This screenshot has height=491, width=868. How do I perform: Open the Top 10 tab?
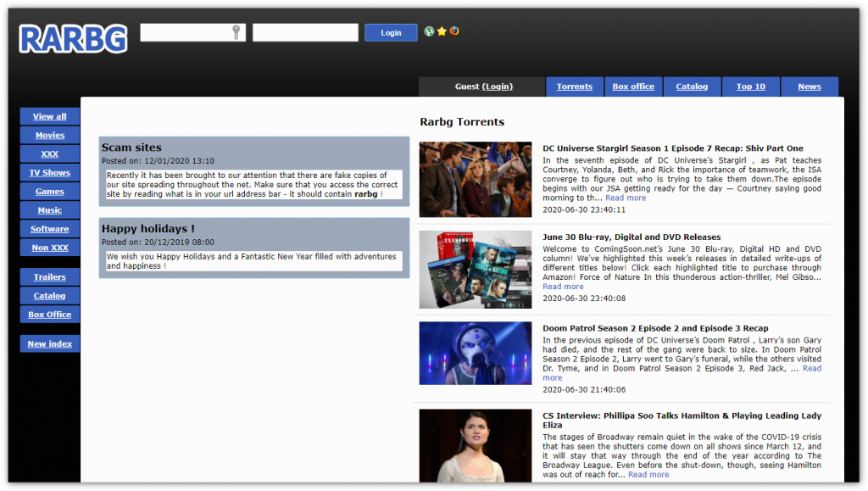click(x=751, y=86)
